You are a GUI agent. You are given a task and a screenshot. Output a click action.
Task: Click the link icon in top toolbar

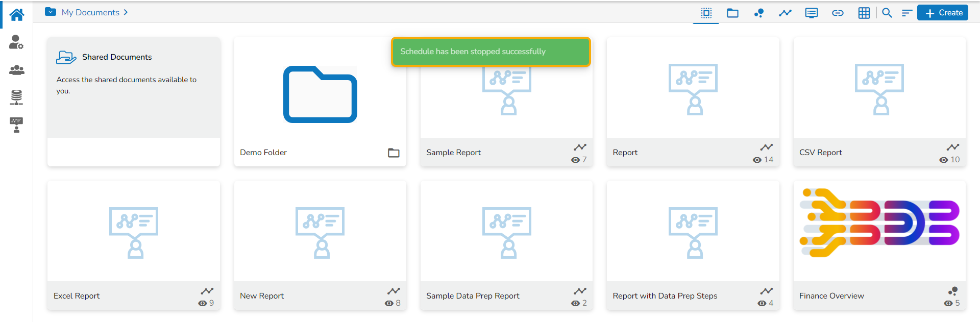click(838, 13)
